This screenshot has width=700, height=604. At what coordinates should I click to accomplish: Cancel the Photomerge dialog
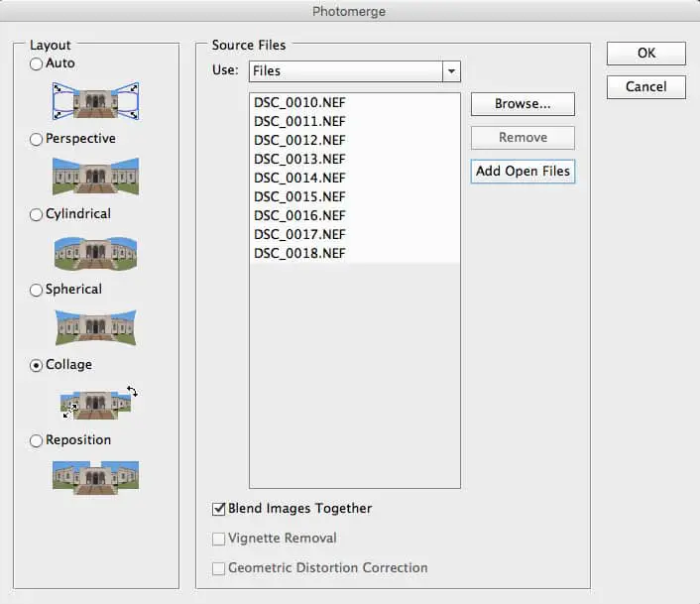pos(645,87)
